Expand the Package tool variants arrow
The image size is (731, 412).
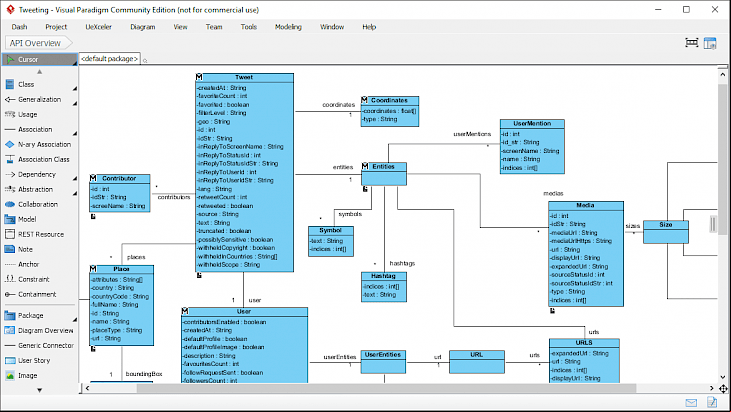pos(75,319)
